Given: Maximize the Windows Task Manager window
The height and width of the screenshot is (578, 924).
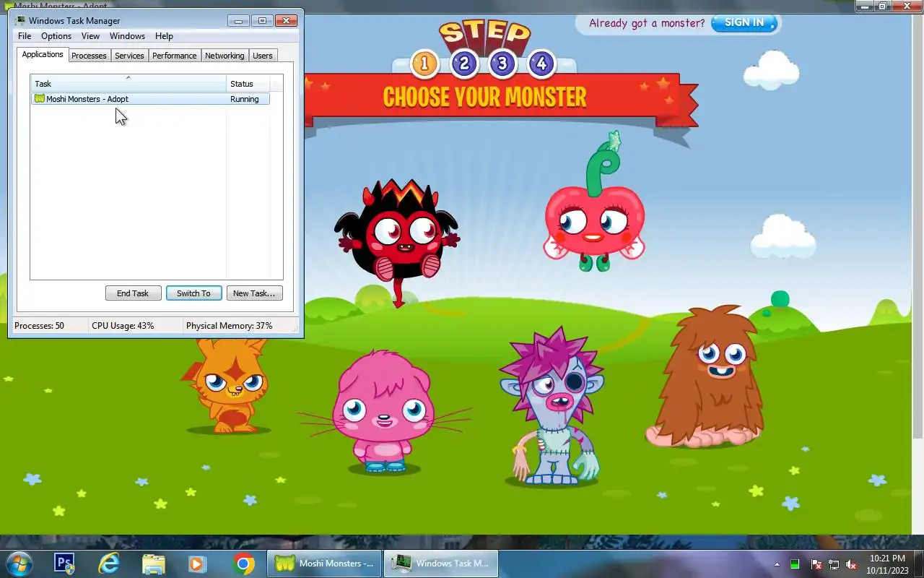Looking at the screenshot, I should click(x=262, y=21).
